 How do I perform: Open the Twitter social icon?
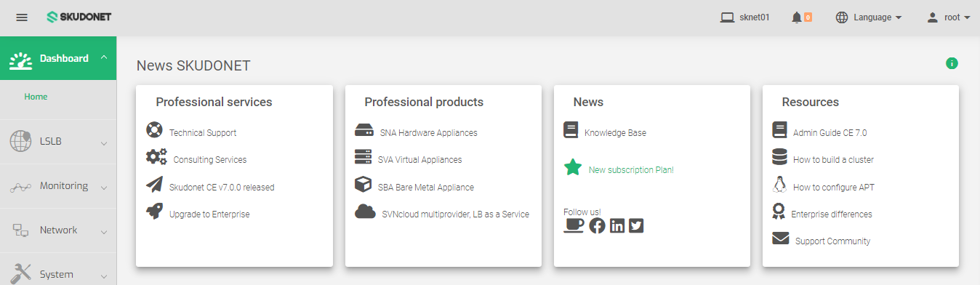pos(636,225)
